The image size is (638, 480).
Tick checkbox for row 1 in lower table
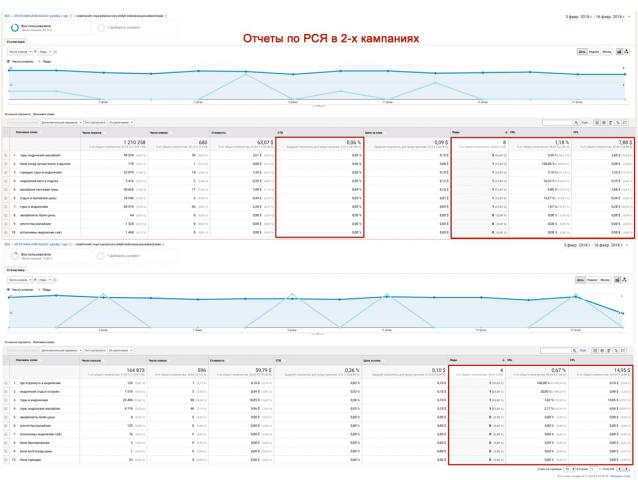point(6,383)
